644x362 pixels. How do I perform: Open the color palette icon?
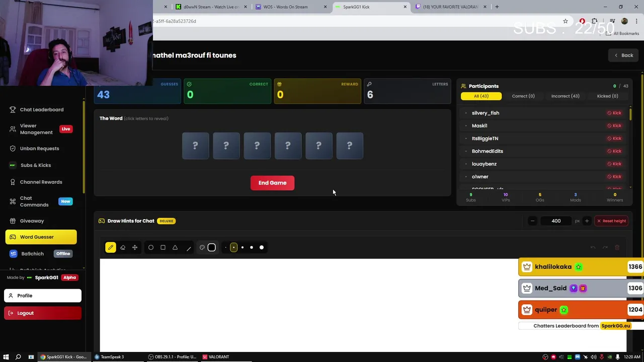[x=202, y=247]
